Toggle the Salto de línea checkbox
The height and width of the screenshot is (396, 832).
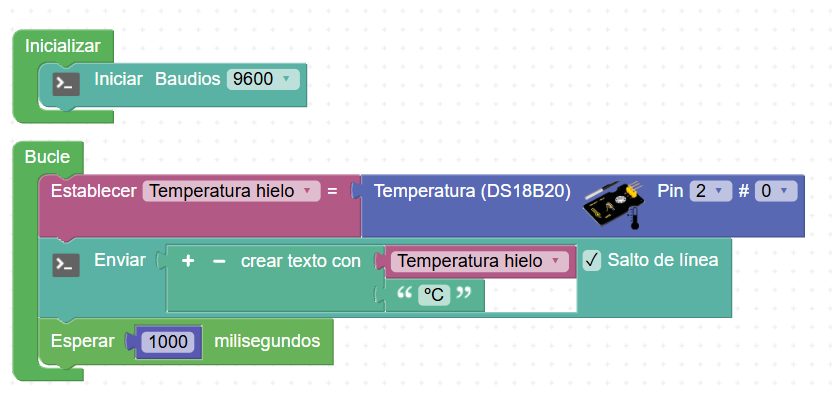click(x=592, y=260)
